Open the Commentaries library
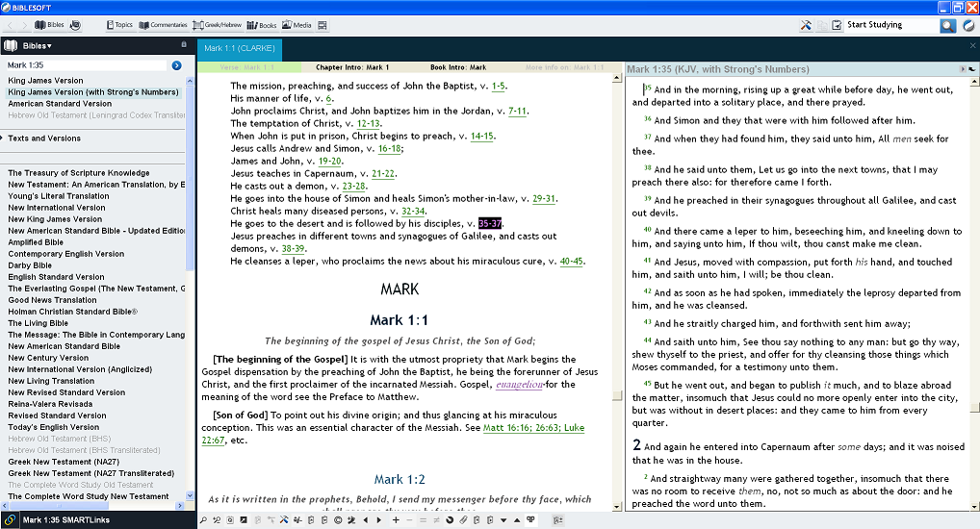 click(163, 25)
